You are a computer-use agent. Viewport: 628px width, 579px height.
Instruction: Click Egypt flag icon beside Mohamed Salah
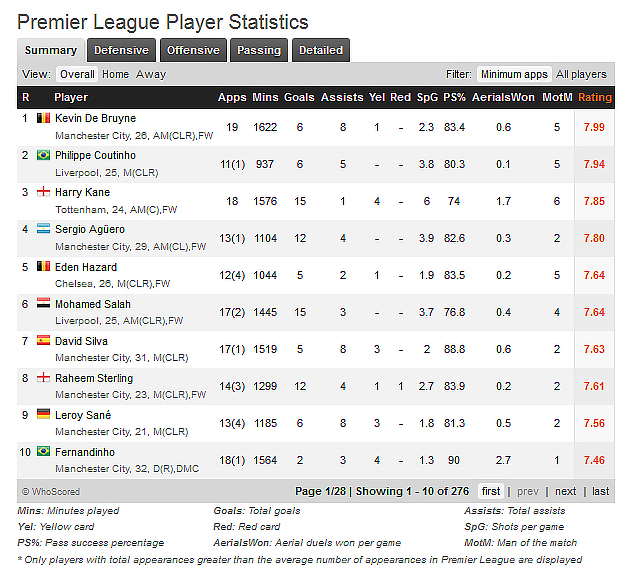click(x=43, y=303)
